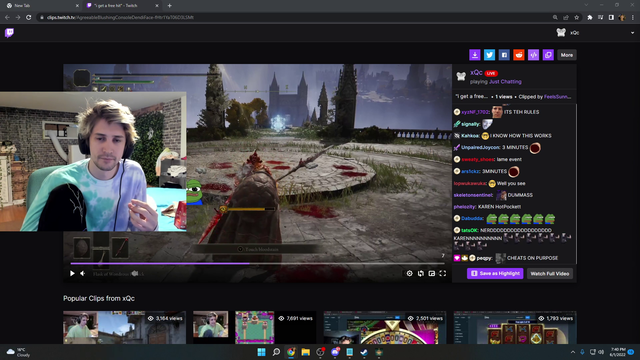
Task: Download the clip with the download icon
Action: [475, 55]
